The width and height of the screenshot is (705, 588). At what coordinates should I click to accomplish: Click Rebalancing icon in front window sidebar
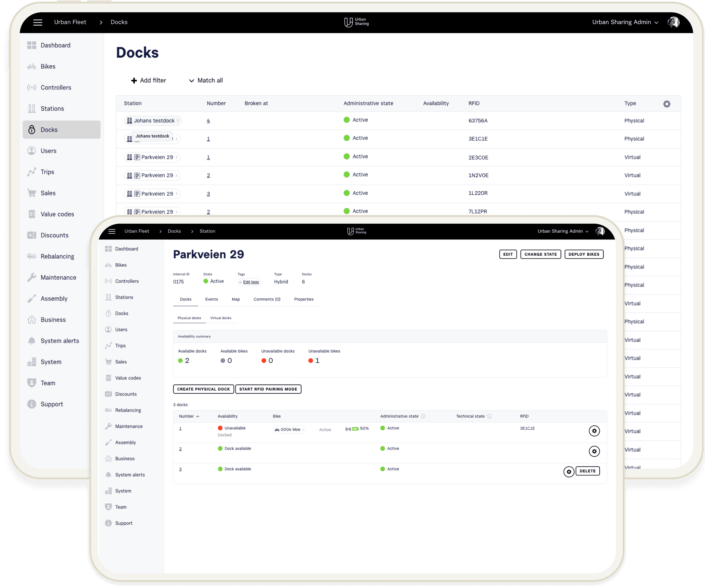tap(108, 410)
